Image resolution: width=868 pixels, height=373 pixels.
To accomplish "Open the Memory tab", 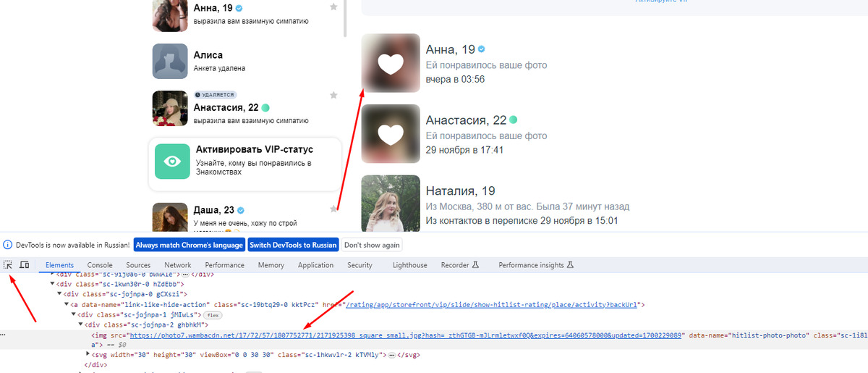I will point(271,265).
